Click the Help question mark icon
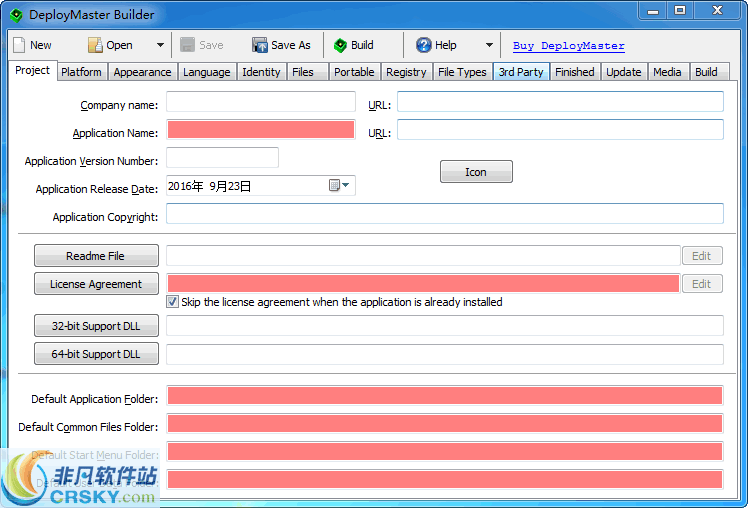748x508 pixels. click(424, 45)
